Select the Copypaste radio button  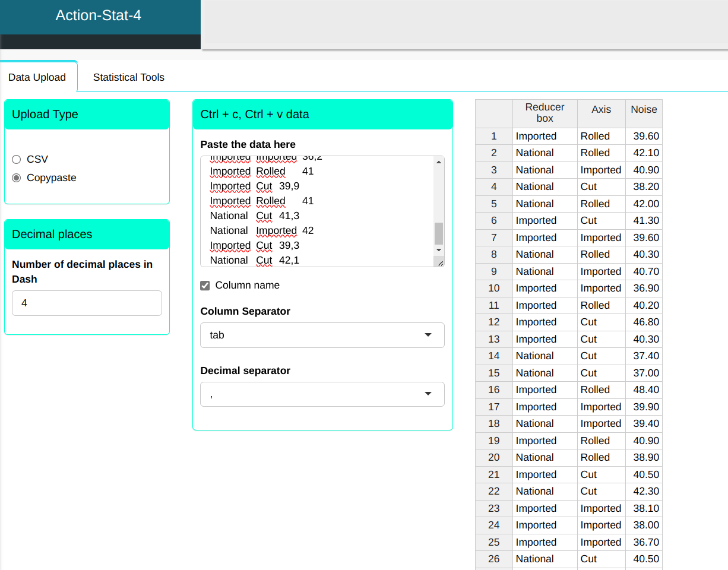click(17, 178)
